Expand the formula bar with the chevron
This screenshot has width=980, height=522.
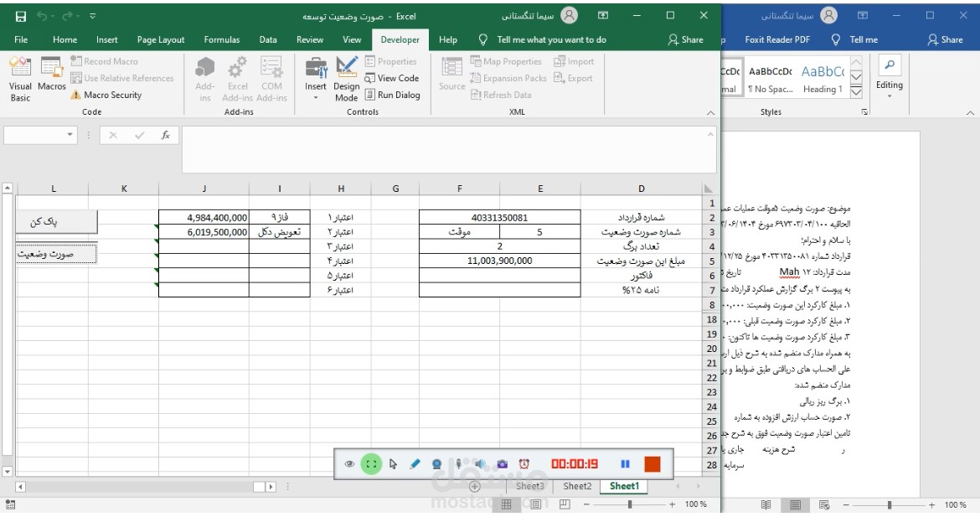710,134
